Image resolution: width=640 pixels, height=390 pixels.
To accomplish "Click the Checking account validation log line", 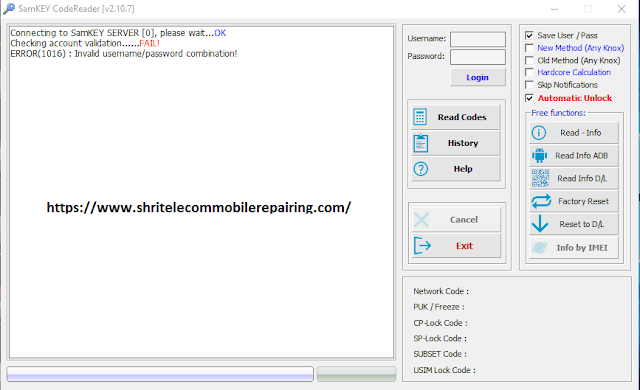I will (85, 43).
